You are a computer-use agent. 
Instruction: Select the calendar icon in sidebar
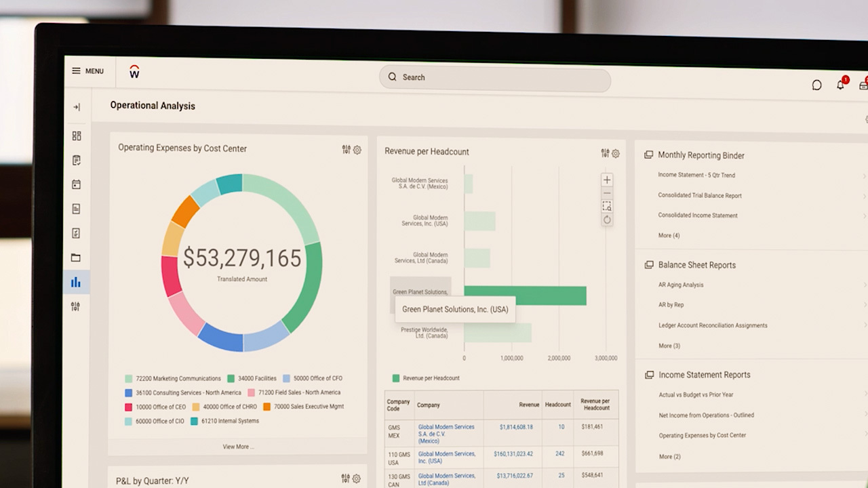tap(77, 184)
